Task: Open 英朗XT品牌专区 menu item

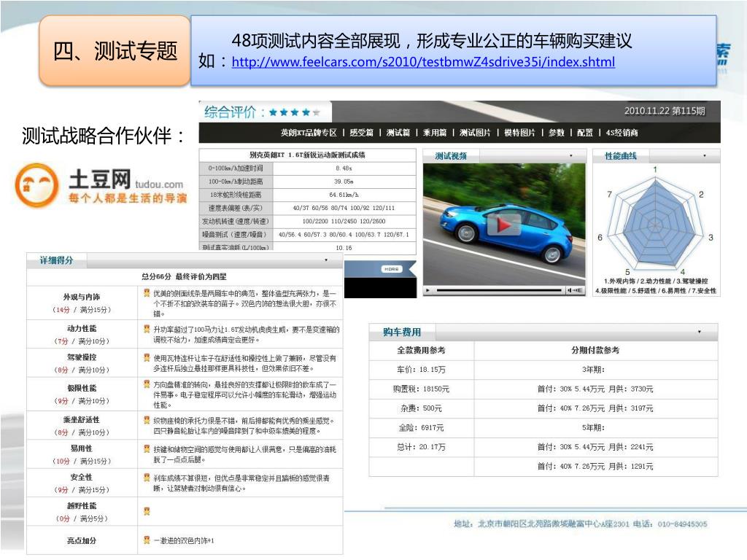Action: click(x=309, y=133)
